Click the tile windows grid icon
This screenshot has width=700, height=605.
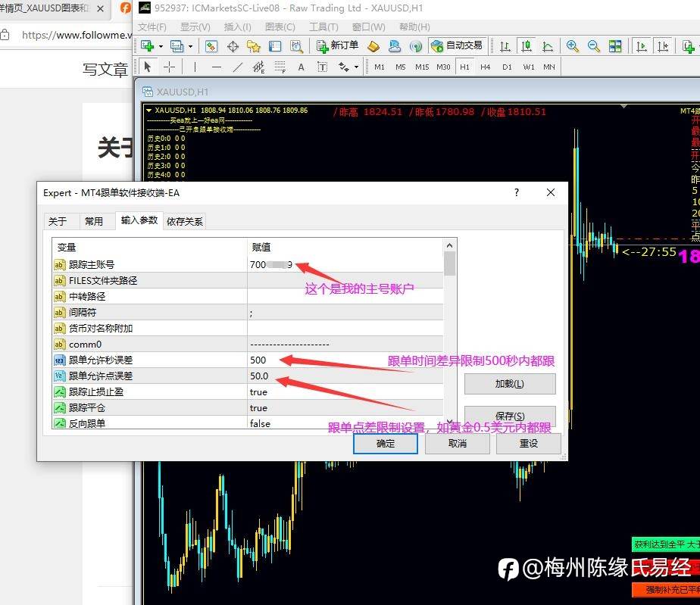pyautogui.click(x=615, y=46)
